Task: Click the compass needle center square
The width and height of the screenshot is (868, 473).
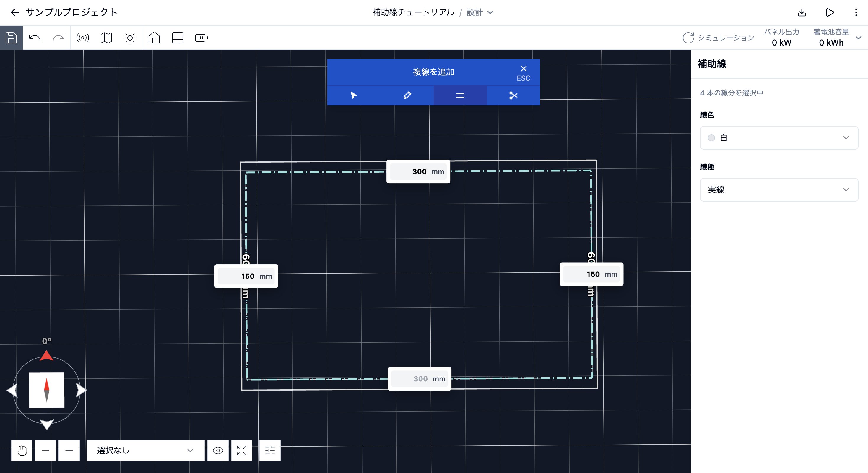Action: click(46, 390)
